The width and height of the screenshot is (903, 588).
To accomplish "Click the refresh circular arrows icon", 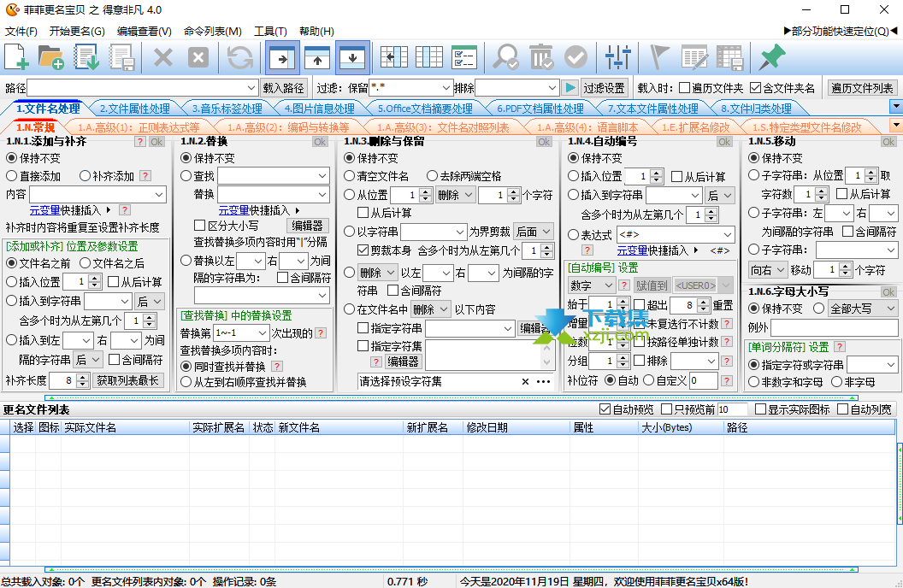I will [x=239, y=57].
